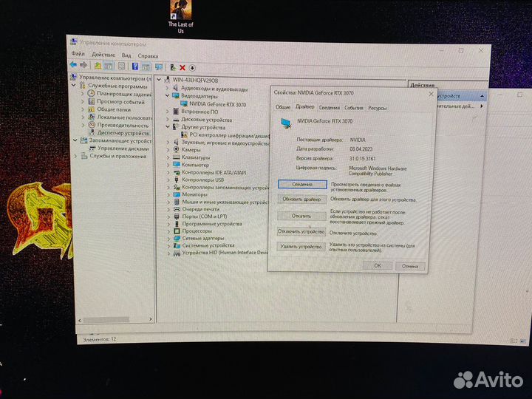Image resolution: width=532 pixels, height=399 pixels.
Task: Click the Просмотр событий icon
Action: tap(92, 101)
